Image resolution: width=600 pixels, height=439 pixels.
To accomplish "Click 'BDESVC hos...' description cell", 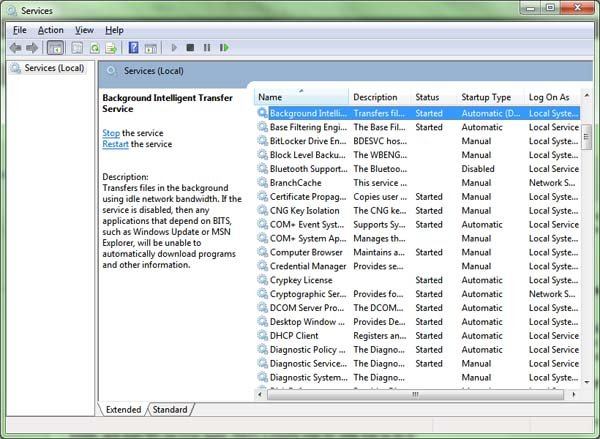I will (380, 141).
